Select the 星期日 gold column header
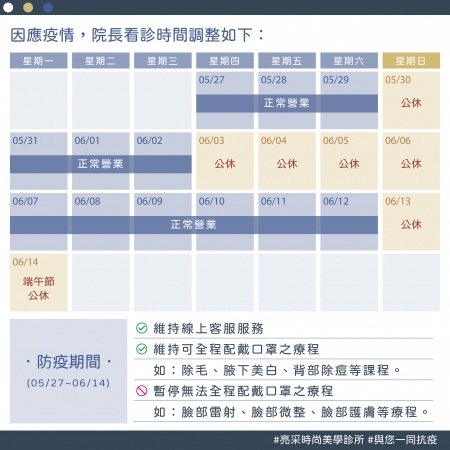 coord(411,61)
